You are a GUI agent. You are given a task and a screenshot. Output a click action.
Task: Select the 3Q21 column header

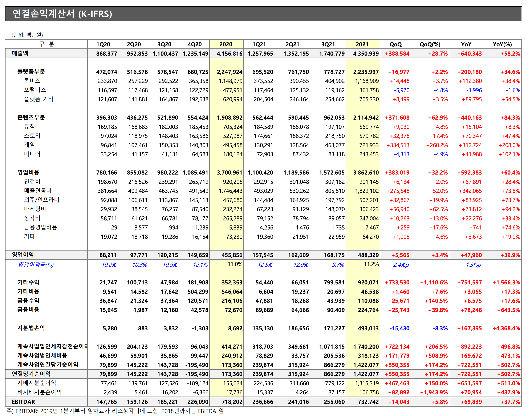pyautogui.click(x=328, y=44)
